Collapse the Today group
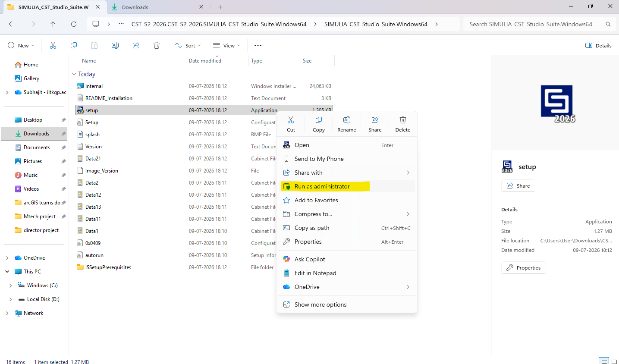This screenshot has width=619, height=364. pos(74,74)
